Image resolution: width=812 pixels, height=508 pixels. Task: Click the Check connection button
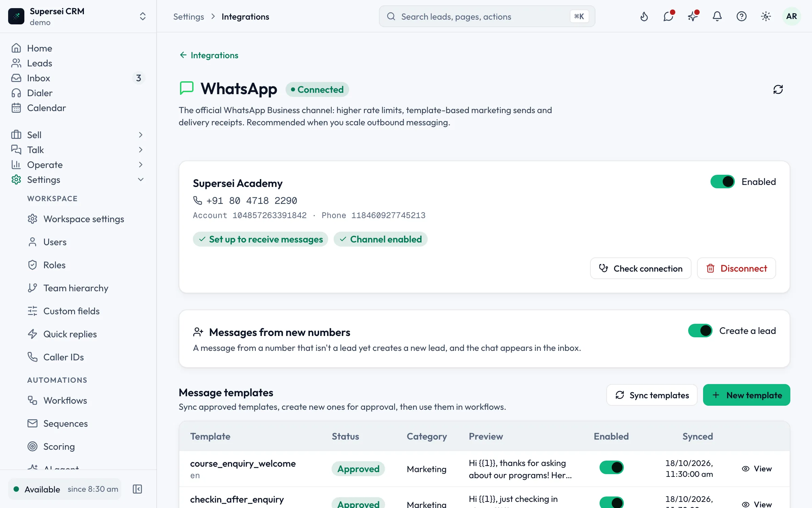pyautogui.click(x=640, y=268)
